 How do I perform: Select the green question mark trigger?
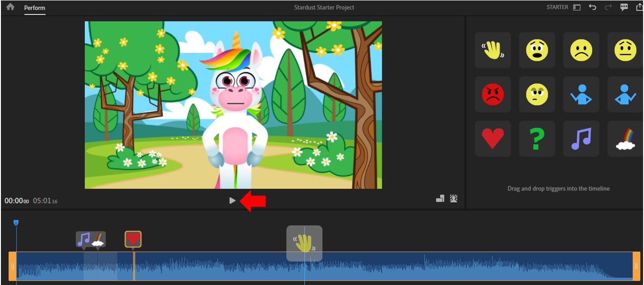tap(537, 139)
